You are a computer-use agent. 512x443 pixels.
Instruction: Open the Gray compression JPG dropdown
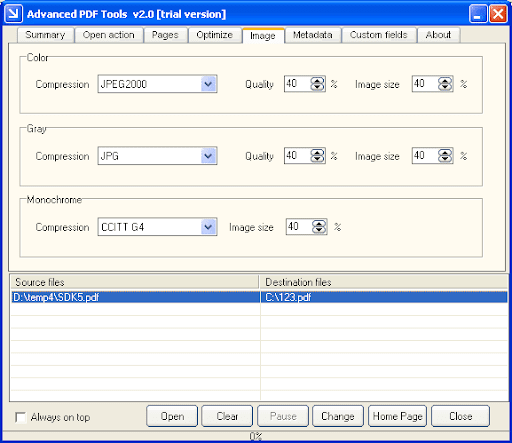point(208,156)
